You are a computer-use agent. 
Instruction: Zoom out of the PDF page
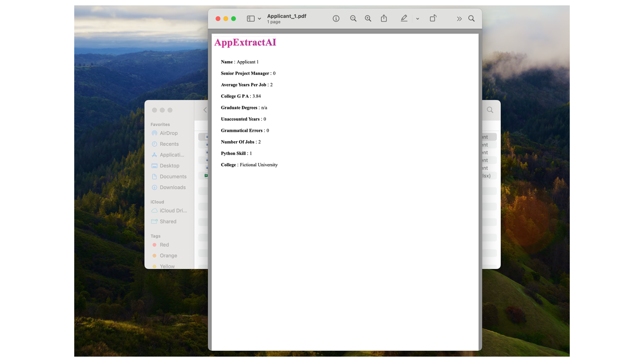click(x=353, y=18)
